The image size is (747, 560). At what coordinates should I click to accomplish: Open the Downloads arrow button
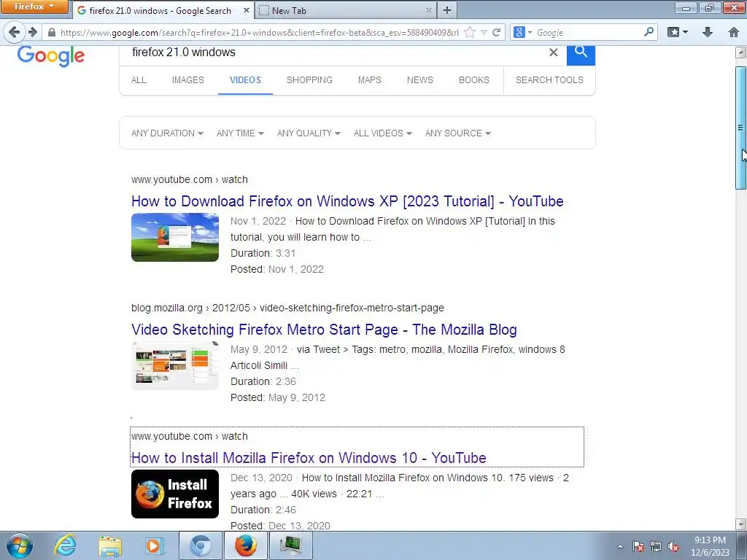click(x=708, y=32)
